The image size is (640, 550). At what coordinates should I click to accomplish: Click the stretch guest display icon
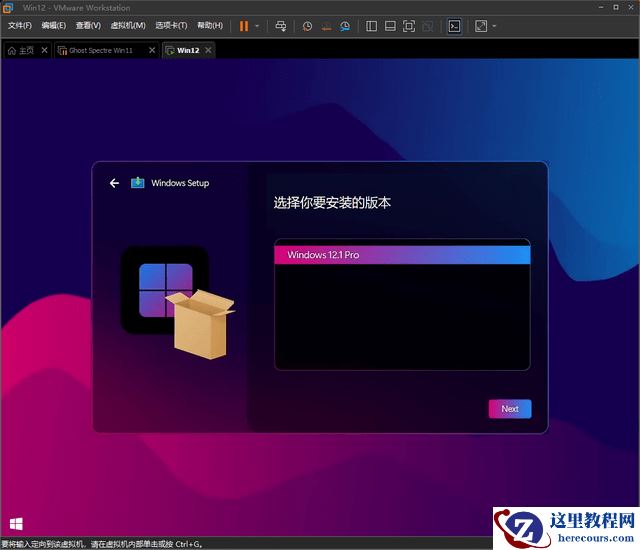(481, 26)
